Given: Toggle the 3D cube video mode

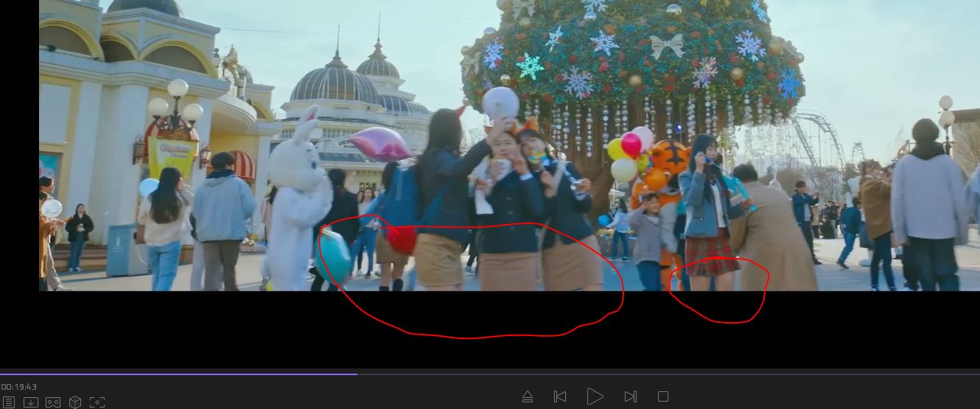Looking at the screenshot, I should pos(75,402).
